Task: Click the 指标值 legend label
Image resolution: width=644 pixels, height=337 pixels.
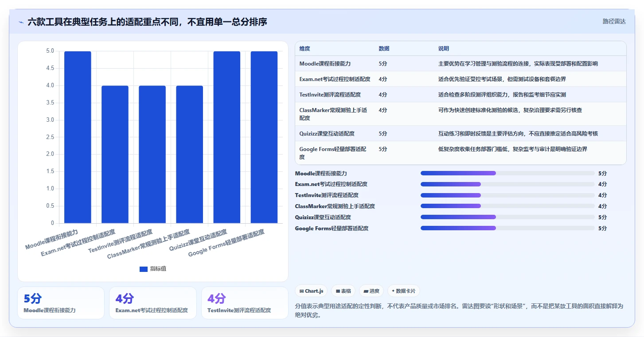Action: tap(158, 269)
